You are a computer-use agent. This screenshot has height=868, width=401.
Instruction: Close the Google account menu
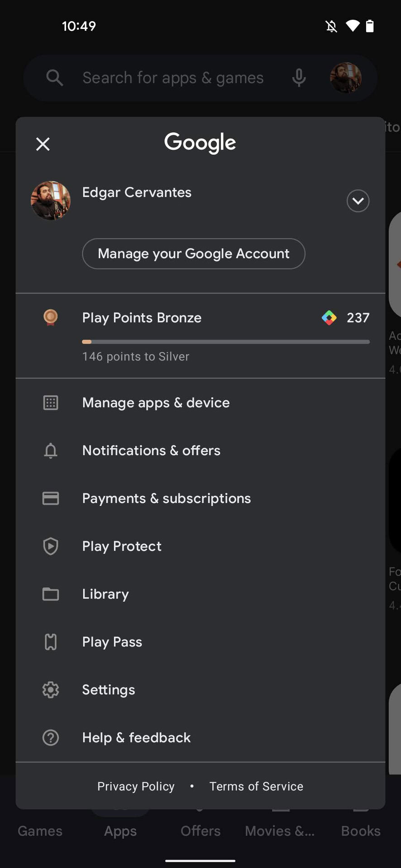point(43,144)
